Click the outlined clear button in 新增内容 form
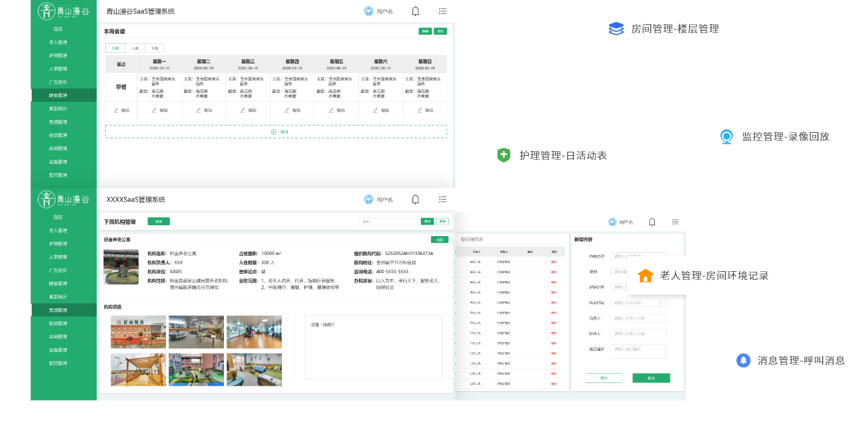 (x=604, y=378)
